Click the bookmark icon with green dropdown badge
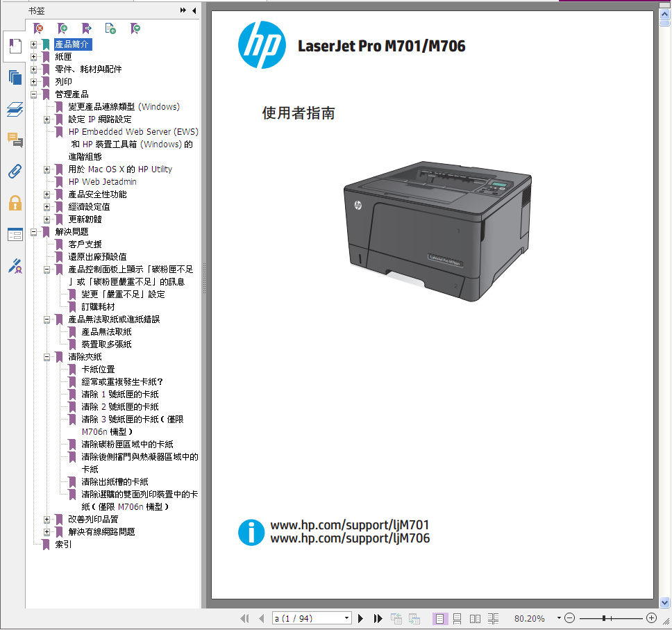 [x=135, y=28]
